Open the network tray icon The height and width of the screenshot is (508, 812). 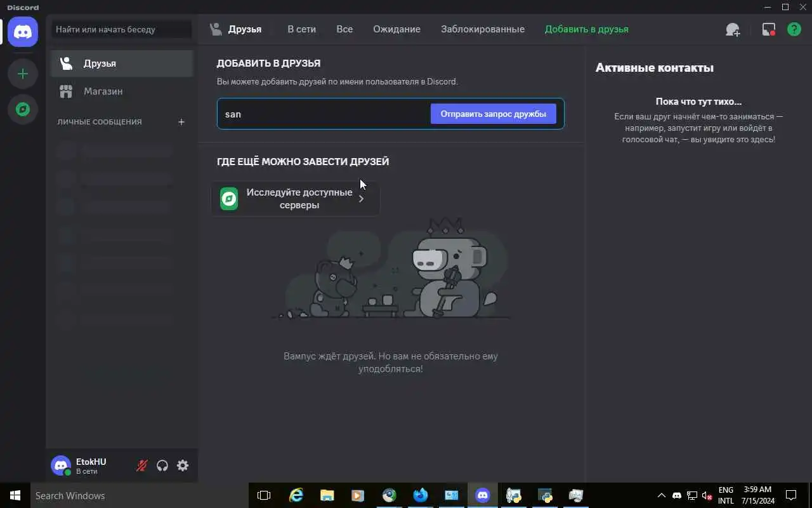click(692, 495)
